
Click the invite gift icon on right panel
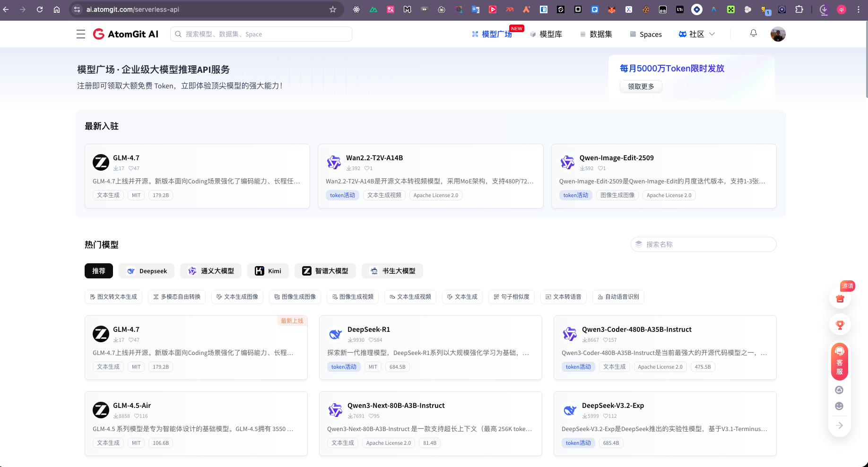(840, 298)
